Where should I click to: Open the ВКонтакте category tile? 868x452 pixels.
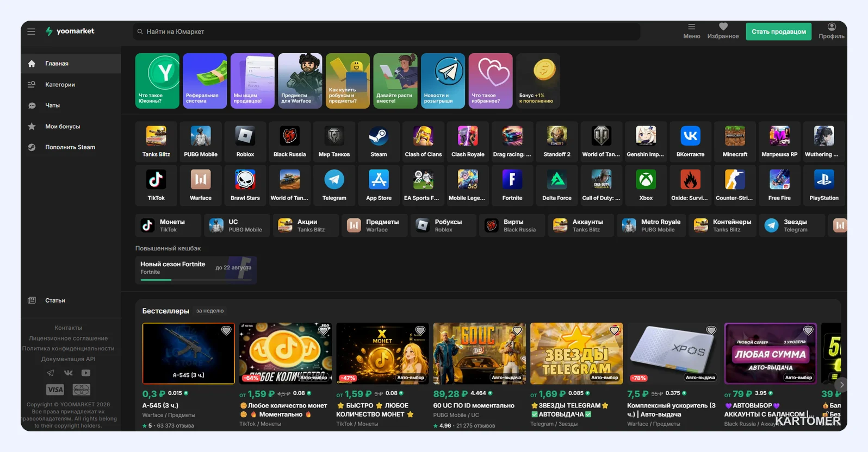pyautogui.click(x=690, y=141)
